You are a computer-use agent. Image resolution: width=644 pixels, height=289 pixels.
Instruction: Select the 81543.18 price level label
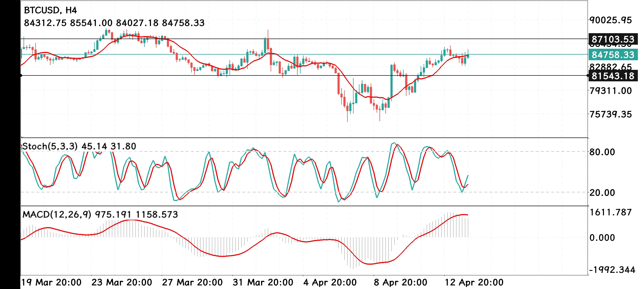pos(613,76)
